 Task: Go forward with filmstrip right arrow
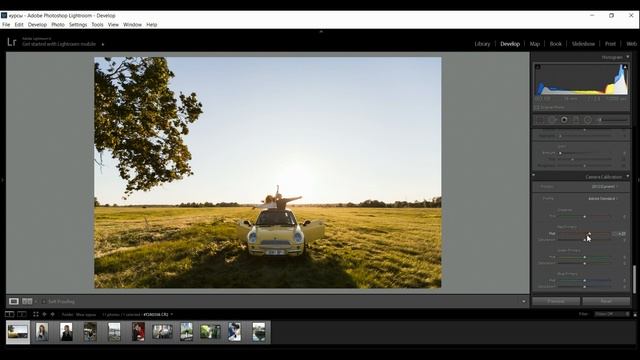pyautogui.click(x=52, y=314)
